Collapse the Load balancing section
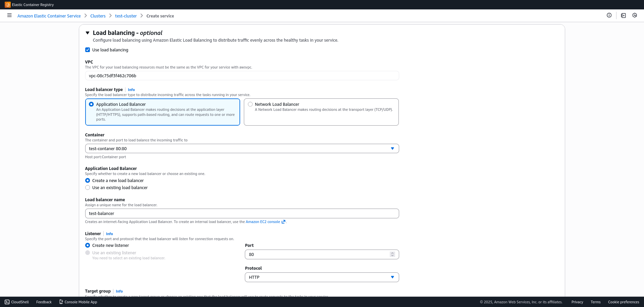644x307 pixels. click(88, 33)
